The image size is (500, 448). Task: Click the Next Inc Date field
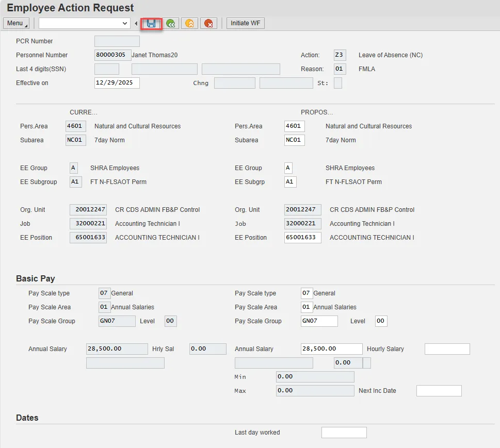439,391
